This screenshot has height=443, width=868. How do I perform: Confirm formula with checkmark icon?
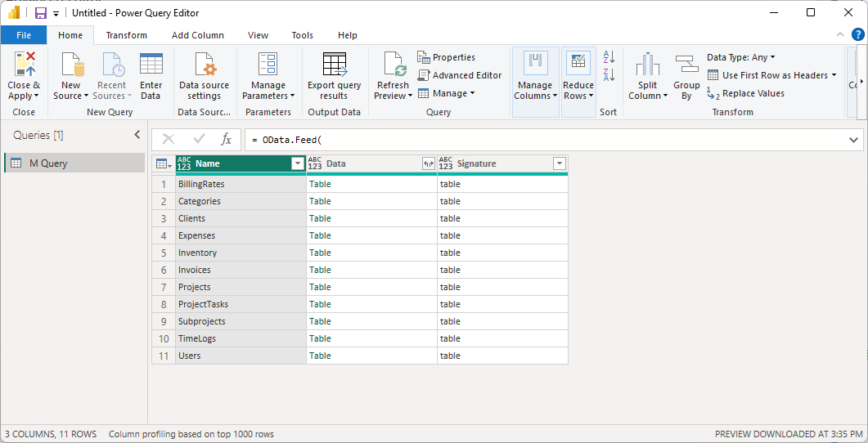(x=200, y=140)
